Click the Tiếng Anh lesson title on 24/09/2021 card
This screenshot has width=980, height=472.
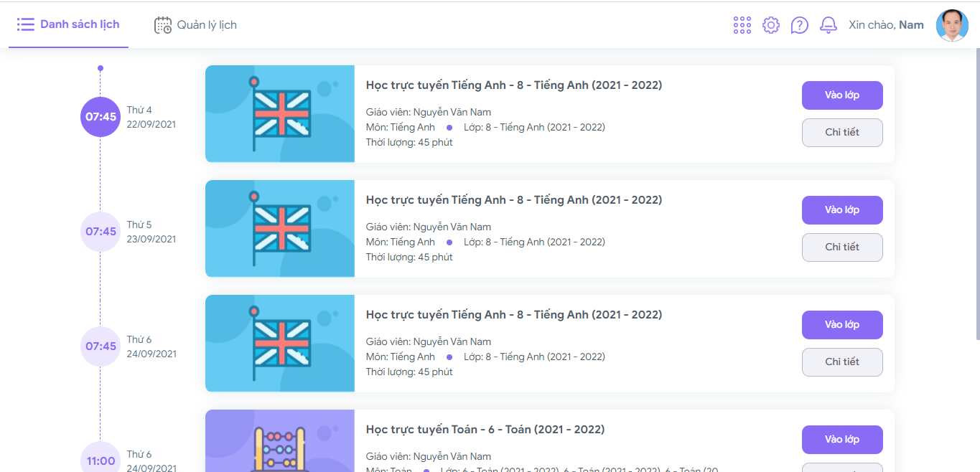click(x=514, y=315)
